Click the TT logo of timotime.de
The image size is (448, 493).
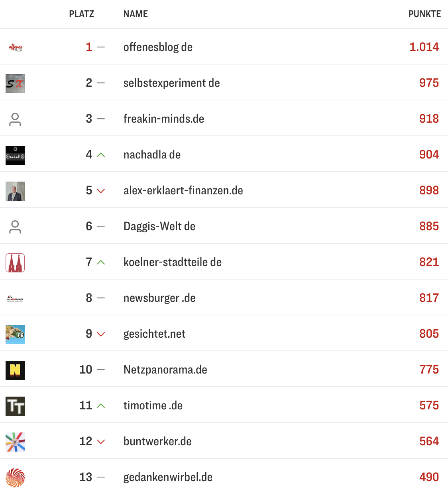[x=15, y=406]
